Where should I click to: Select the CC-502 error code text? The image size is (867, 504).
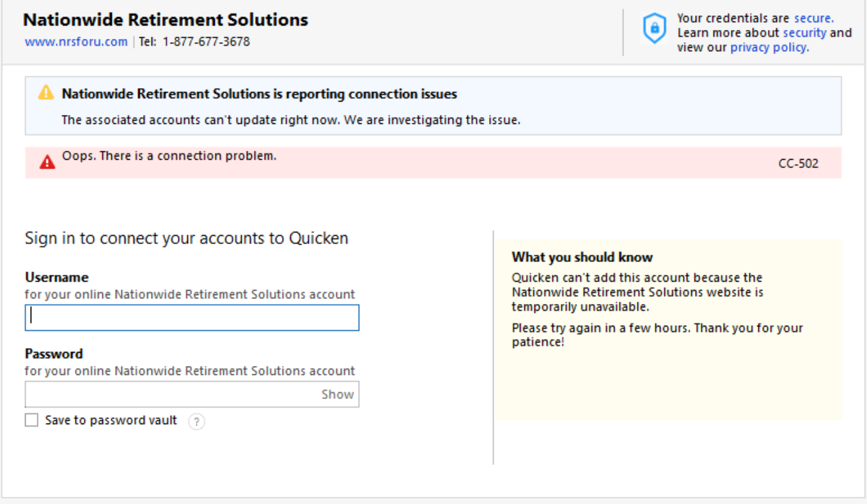point(798,164)
